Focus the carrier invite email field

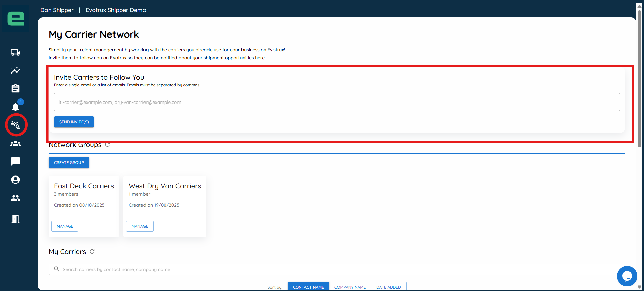pyautogui.click(x=337, y=102)
